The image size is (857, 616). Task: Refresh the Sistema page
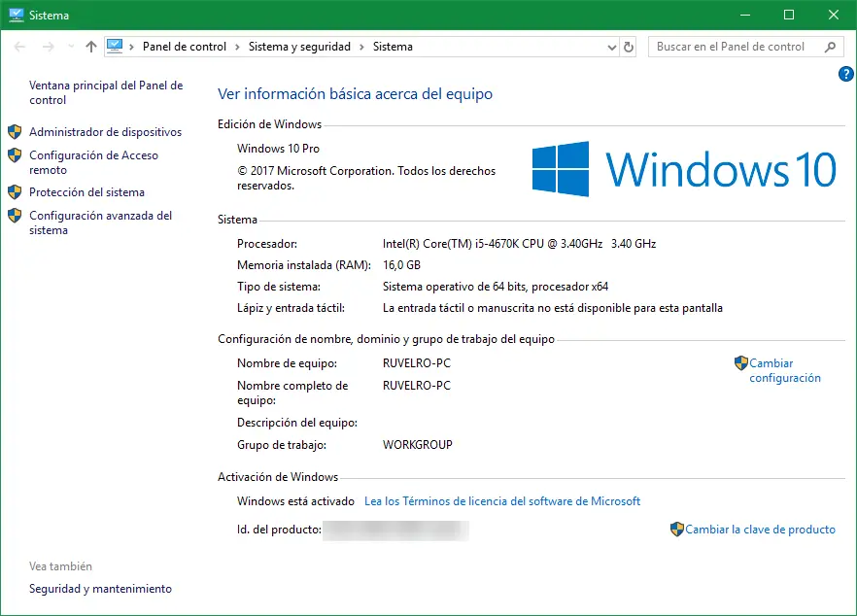point(629,48)
